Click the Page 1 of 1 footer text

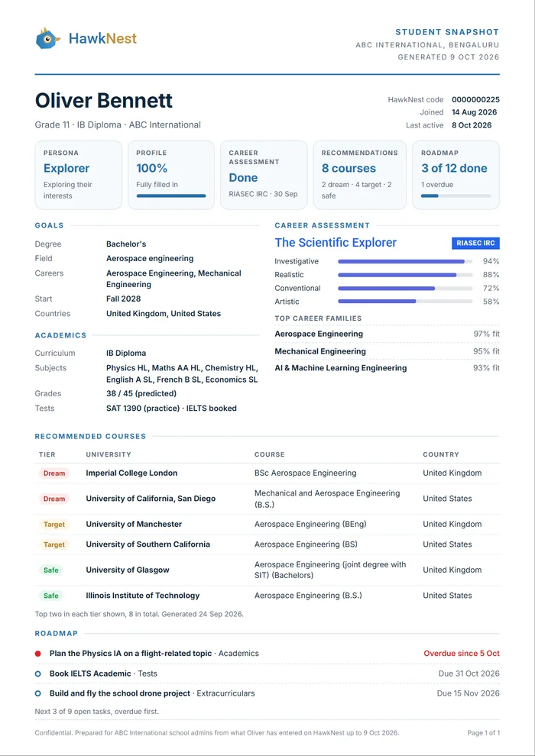(483, 733)
